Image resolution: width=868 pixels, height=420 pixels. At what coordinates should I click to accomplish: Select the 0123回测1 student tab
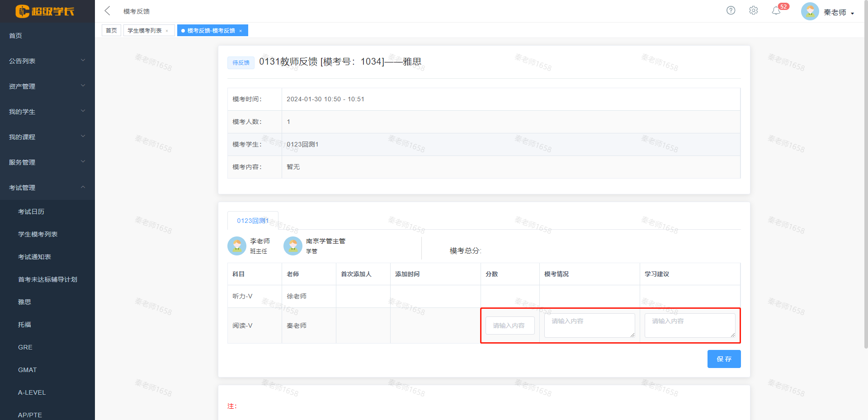click(253, 221)
